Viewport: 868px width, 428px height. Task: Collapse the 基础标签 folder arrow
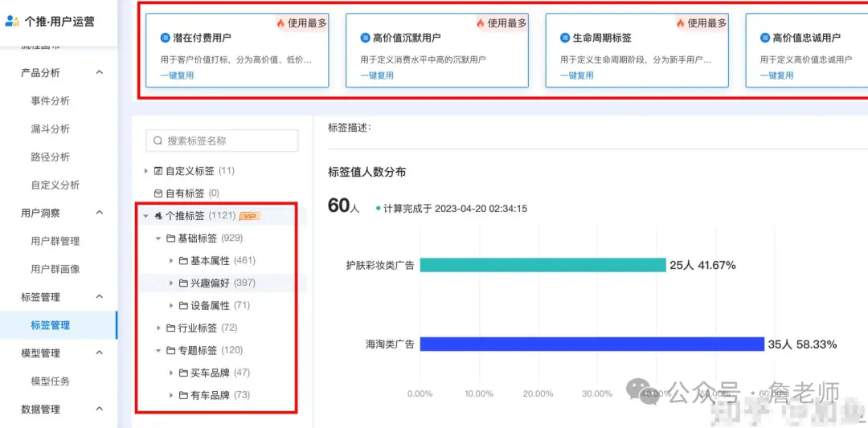[x=158, y=238]
